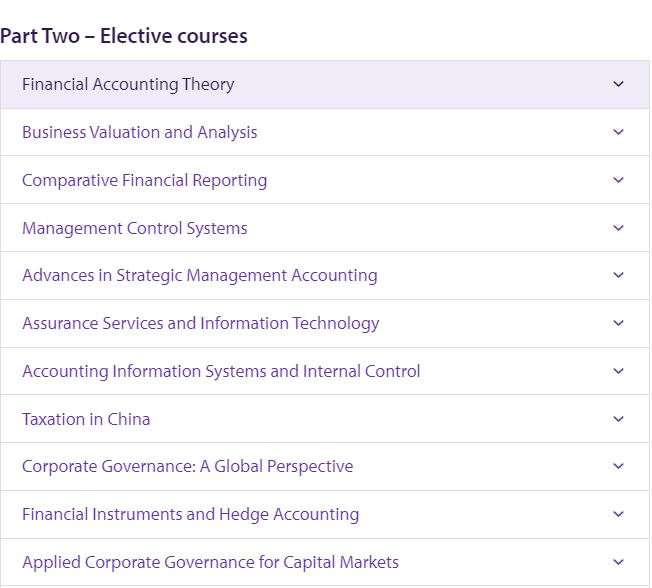Screen dimensions: 652x588
Task: Click chevron icon beside Business Valuation and Analysis
Action: pos(618,132)
